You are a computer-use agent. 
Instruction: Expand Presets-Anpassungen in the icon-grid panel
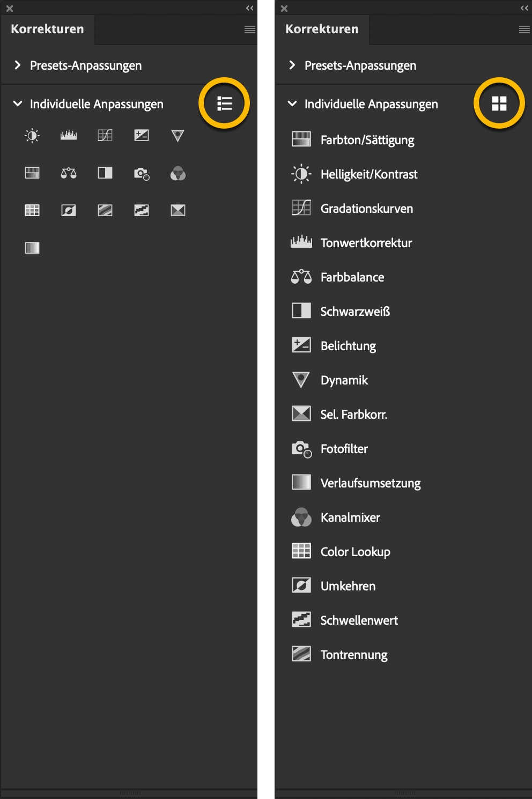pyautogui.click(x=18, y=65)
